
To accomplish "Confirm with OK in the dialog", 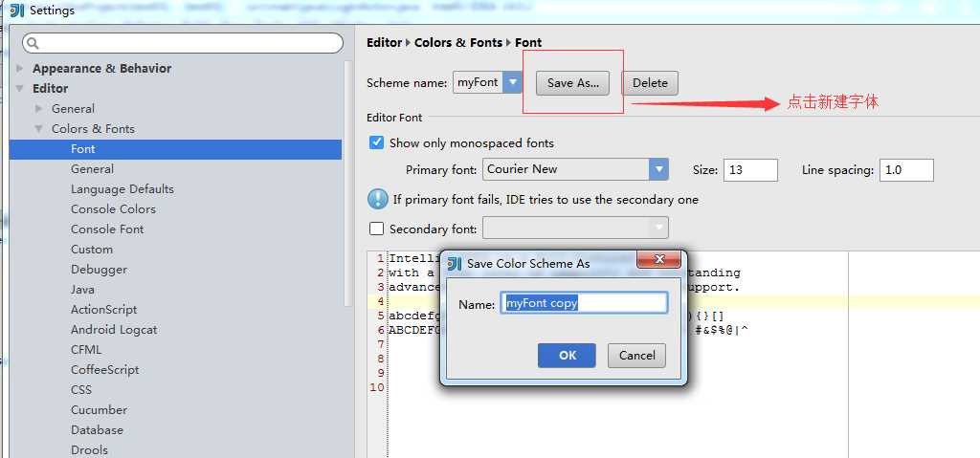I will (x=567, y=355).
